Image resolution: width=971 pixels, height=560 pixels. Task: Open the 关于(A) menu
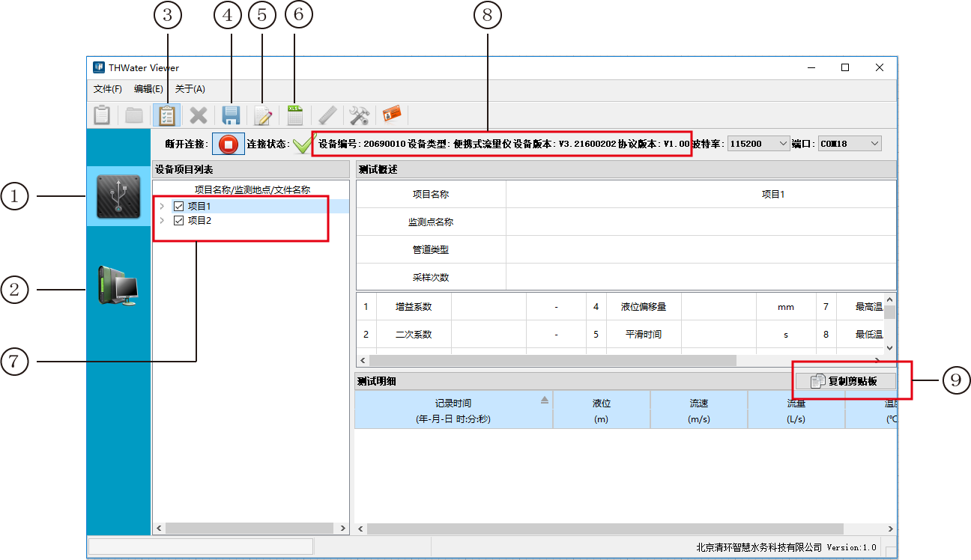pos(190,89)
